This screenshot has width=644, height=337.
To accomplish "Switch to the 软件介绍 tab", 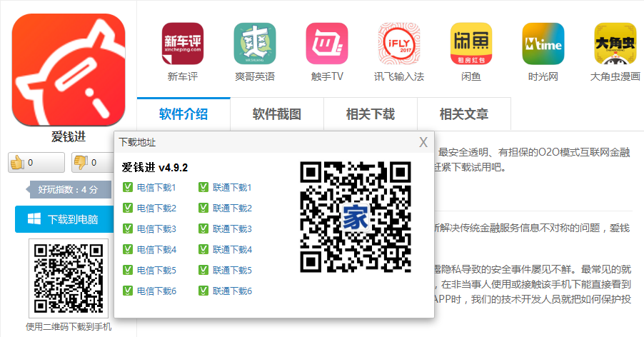I will pos(183,114).
